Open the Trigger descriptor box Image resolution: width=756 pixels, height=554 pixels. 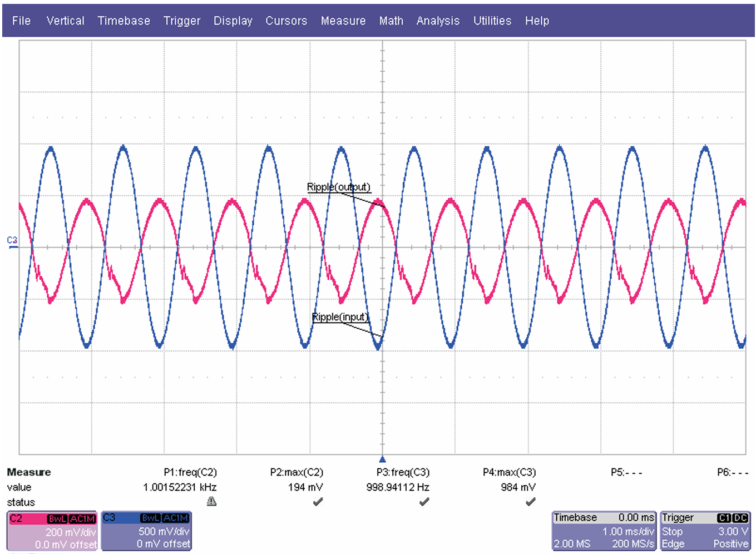(705, 531)
